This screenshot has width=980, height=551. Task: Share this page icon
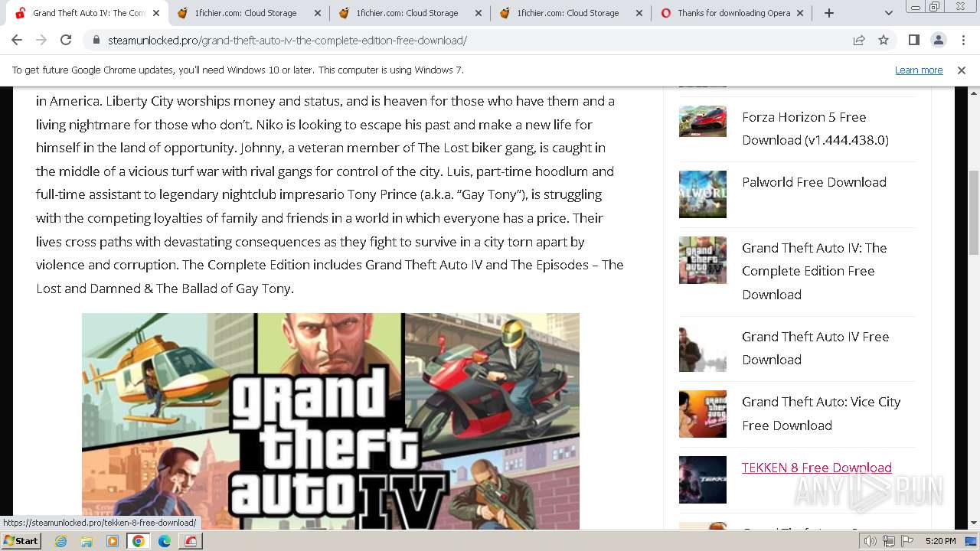[x=859, y=40]
